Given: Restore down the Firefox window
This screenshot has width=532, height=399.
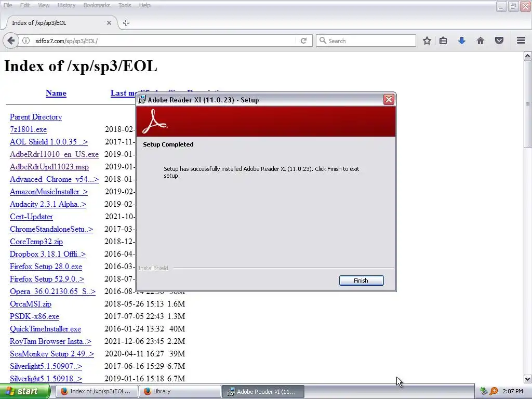Looking at the screenshot, I should (513, 6).
